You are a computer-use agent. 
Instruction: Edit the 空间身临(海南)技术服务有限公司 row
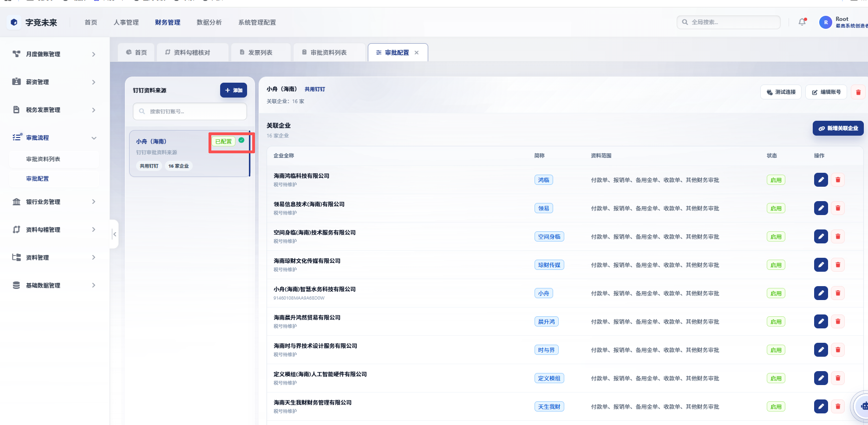(x=821, y=236)
